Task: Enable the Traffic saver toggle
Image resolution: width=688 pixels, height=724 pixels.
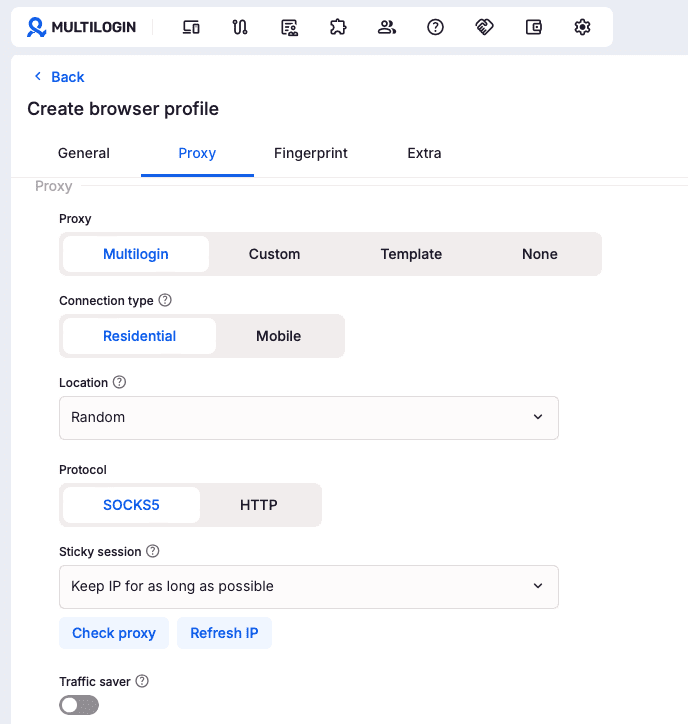Action: [x=79, y=705]
